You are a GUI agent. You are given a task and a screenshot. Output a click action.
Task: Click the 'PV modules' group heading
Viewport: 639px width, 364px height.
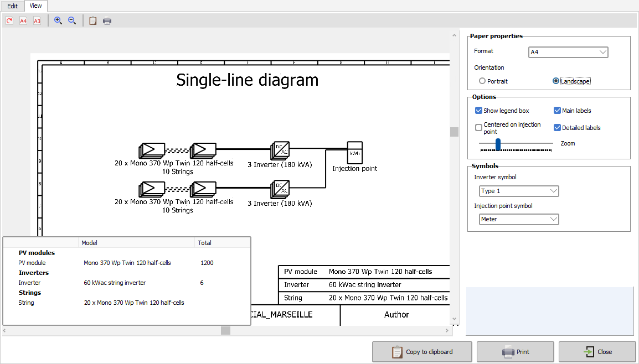coord(37,253)
